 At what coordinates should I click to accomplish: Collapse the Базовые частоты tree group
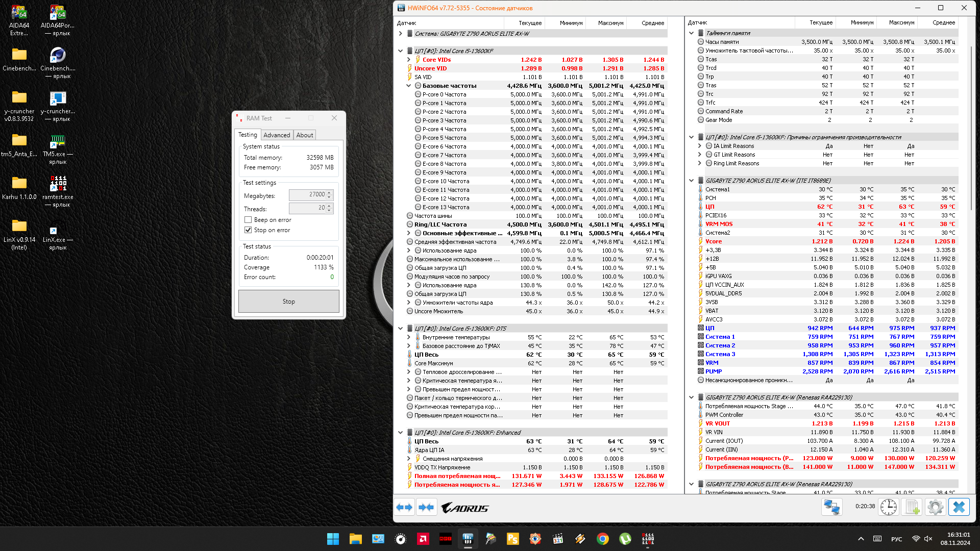point(408,86)
